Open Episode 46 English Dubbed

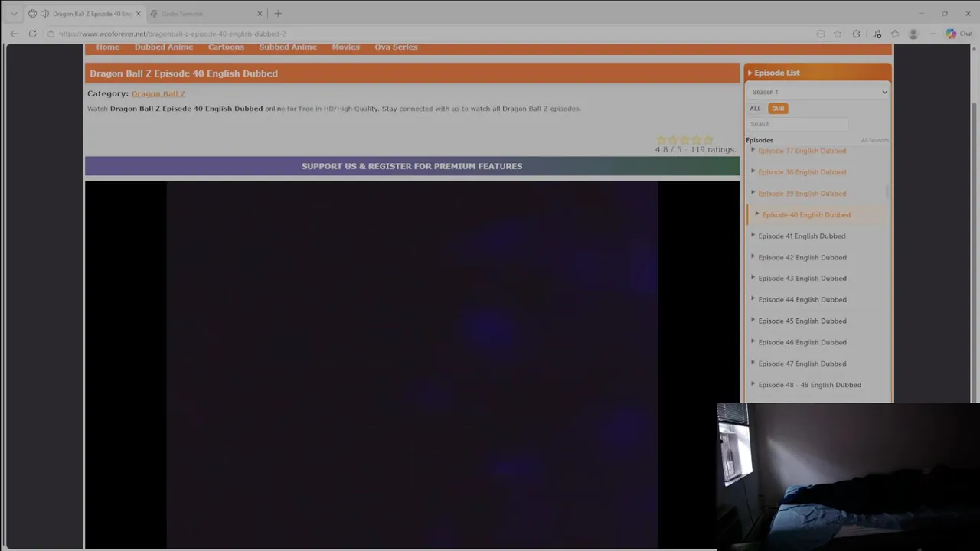pos(802,343)
